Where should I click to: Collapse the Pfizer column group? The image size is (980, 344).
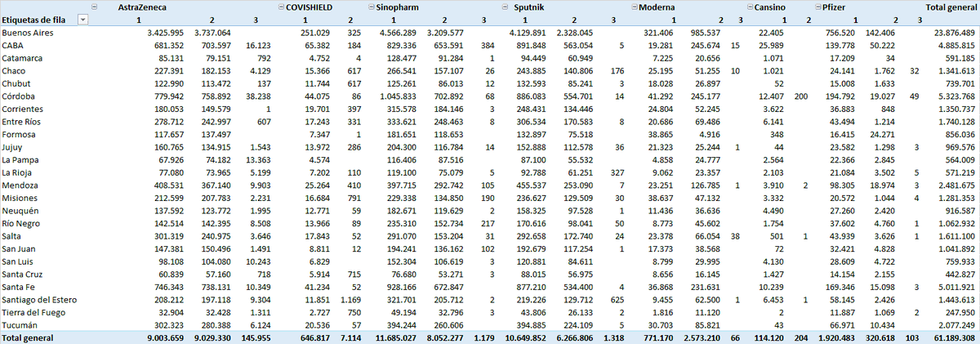point(818,7)
